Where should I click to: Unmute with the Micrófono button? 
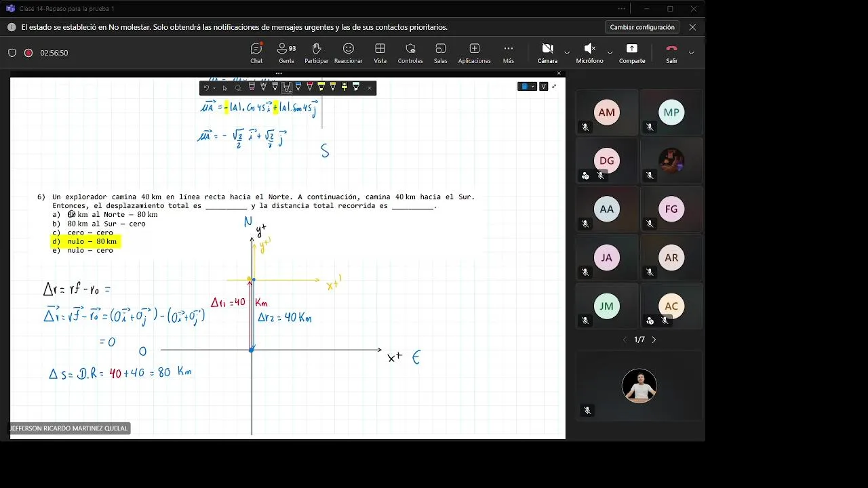(x=589, y=53)
